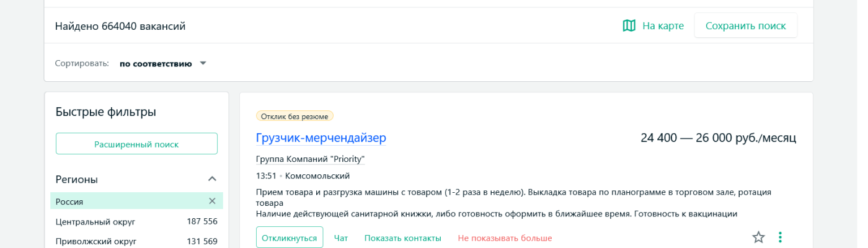
Task: Open company Группа Компаний "Priority"
Action: point(310,159)
